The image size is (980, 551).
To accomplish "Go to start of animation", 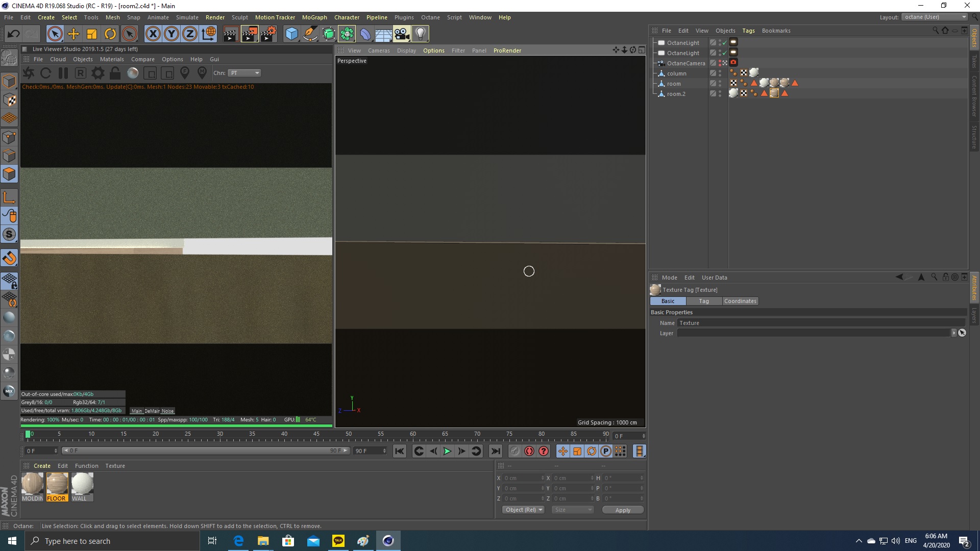I will click(x=400, y=451).
